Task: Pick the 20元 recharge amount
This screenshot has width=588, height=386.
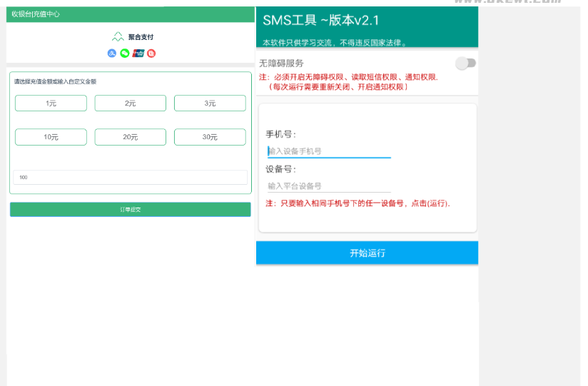Action: (x=131, y=137)
